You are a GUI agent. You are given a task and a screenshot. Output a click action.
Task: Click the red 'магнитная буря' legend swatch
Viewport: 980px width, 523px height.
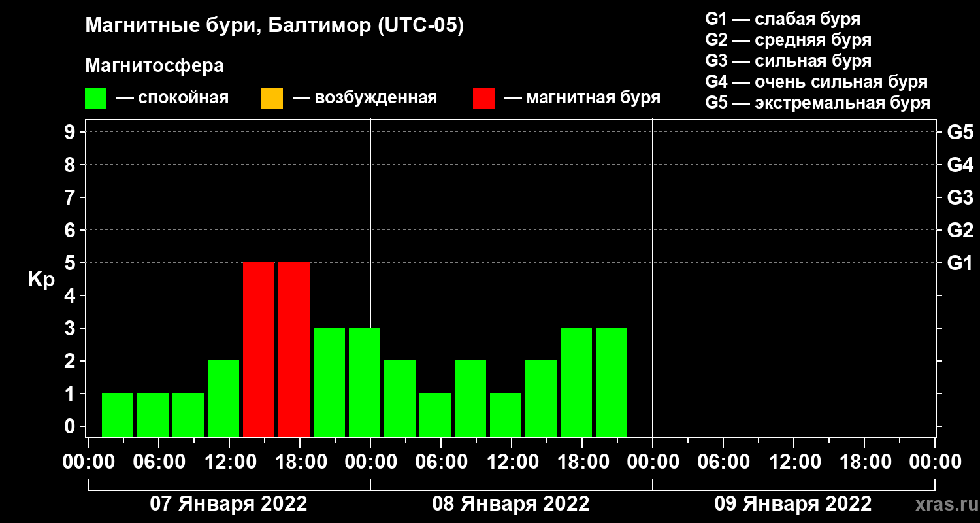(x=483, y=99)
